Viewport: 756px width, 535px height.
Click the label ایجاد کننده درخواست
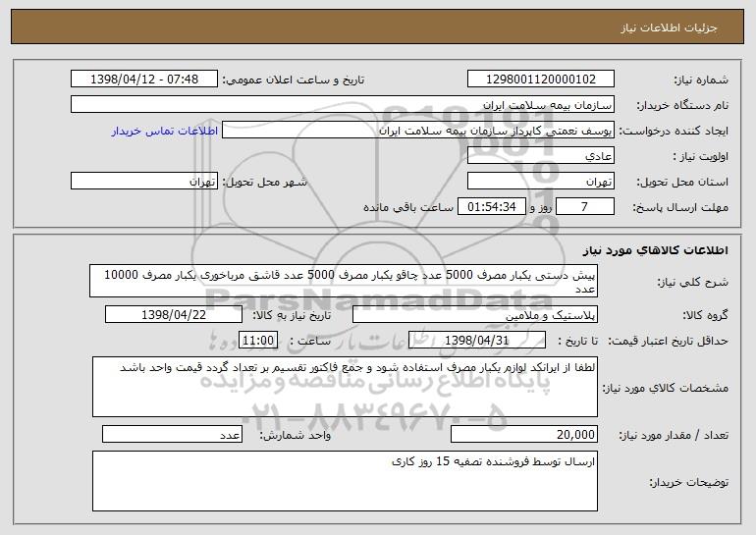[674, 132]
